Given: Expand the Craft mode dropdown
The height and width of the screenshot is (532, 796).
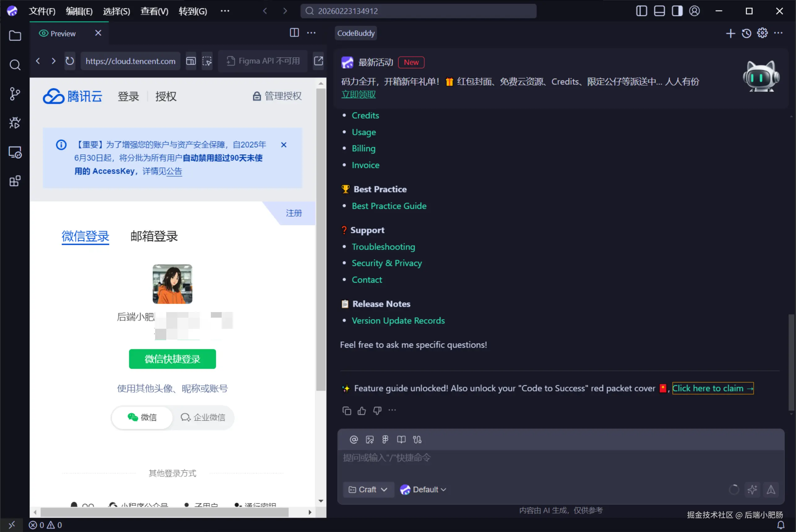Looking at the screenshot, I should [x=368, y=490].
